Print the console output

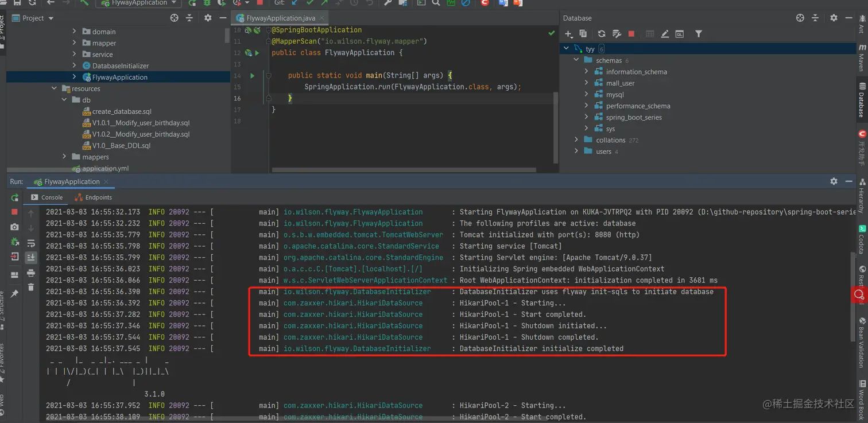(x=31, y=273)
